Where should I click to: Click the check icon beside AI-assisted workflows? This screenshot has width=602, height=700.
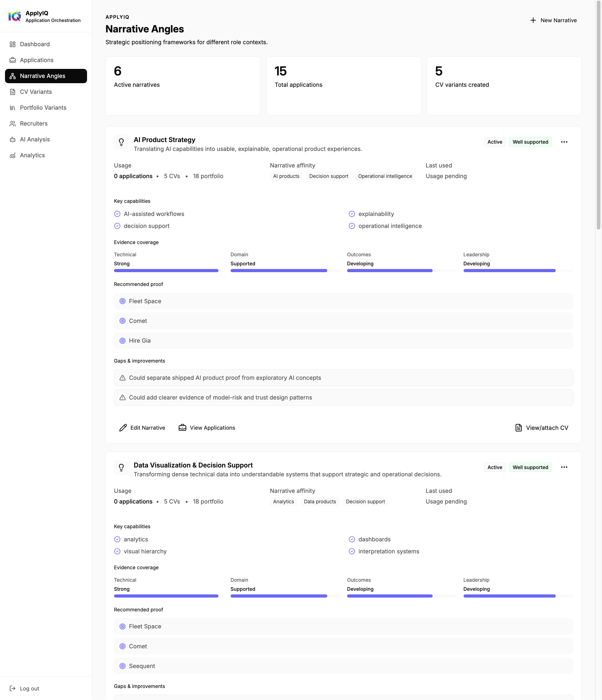(x=117, y=214)
